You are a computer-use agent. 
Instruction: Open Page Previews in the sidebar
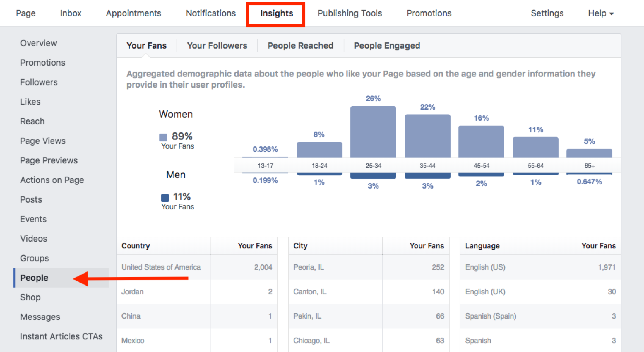point(49,160)
